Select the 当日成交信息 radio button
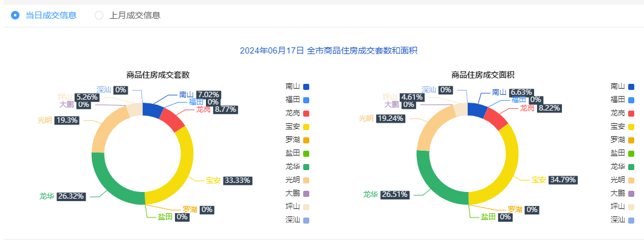This screenshot has width=644, height=240. tap(44, 16)
